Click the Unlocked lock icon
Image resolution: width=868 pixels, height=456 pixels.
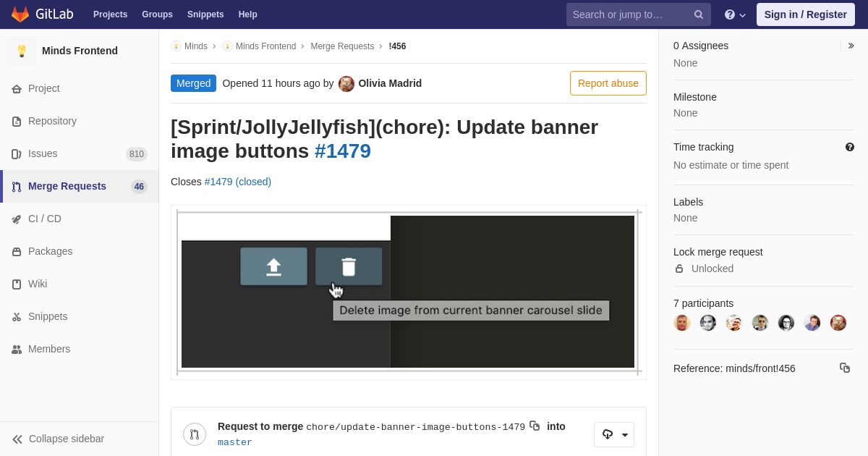click(x=679, y=269)
